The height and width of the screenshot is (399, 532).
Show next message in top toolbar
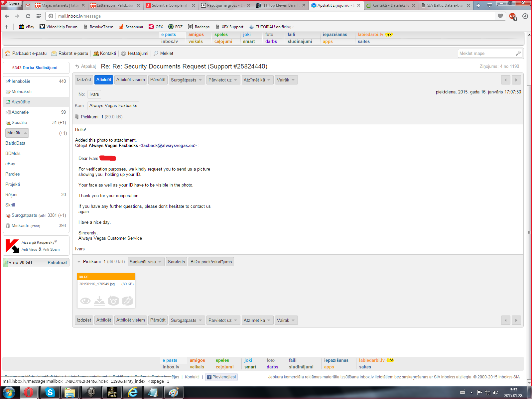pos(516,80)
